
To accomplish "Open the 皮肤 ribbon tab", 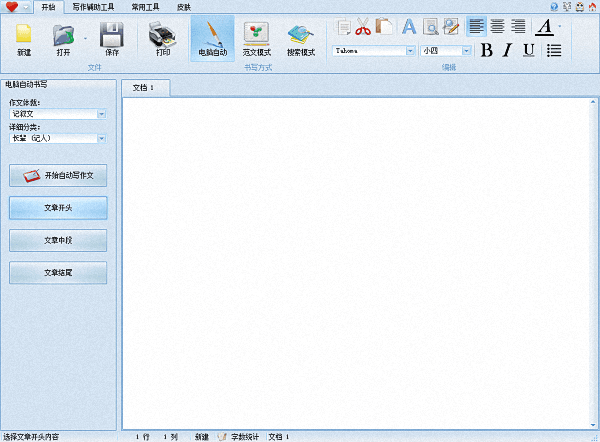I will click(184, 6).
